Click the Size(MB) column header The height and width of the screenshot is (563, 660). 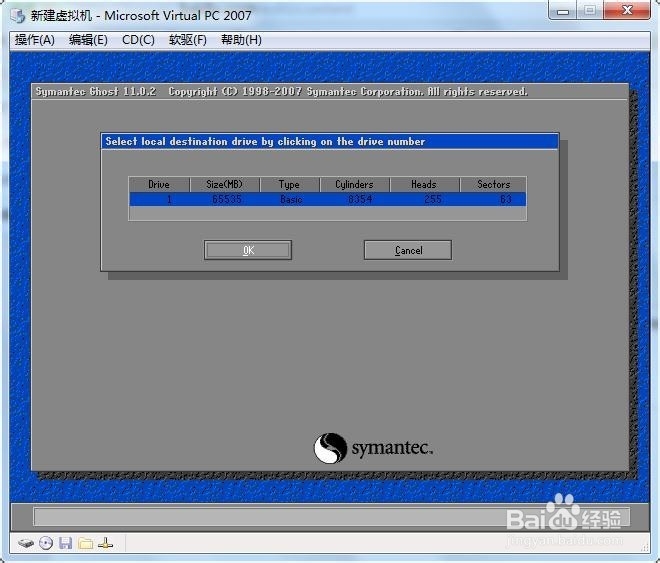click(224, 184)
